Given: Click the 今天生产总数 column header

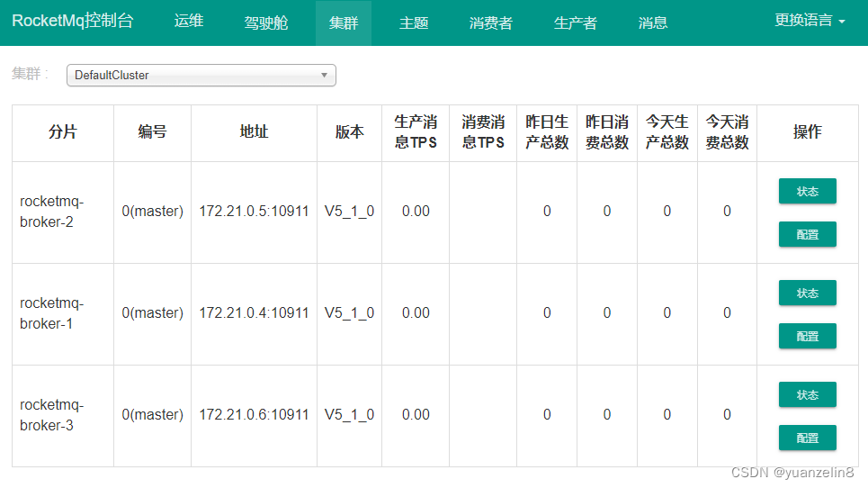Looking at the screenshot, I should (x=667, y=131).
